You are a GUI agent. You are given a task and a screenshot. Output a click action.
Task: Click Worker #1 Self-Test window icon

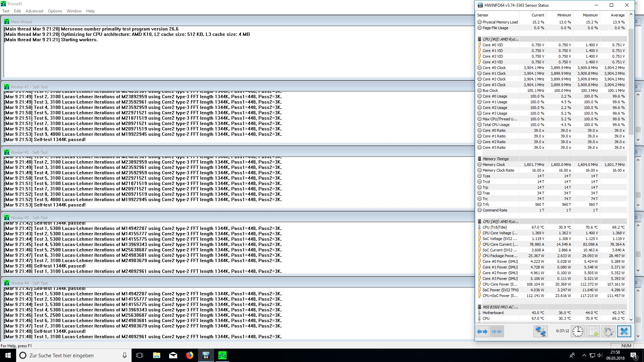7,87
